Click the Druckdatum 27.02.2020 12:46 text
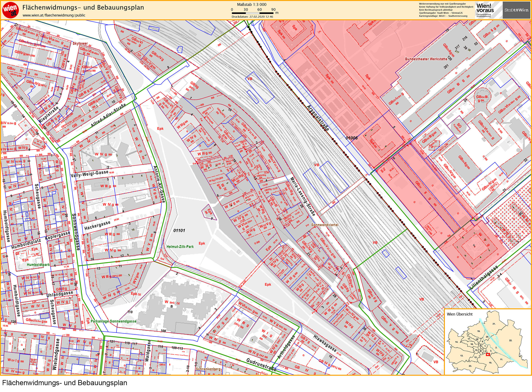 (x=252, y=17)
